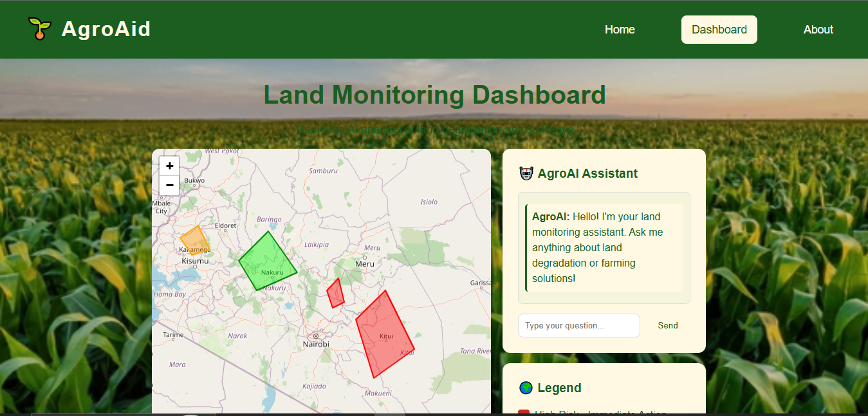Viewport: 868px width, 416px height.
Task: Click the AgroAid brand name in navbar
Action: click(105, 28)
